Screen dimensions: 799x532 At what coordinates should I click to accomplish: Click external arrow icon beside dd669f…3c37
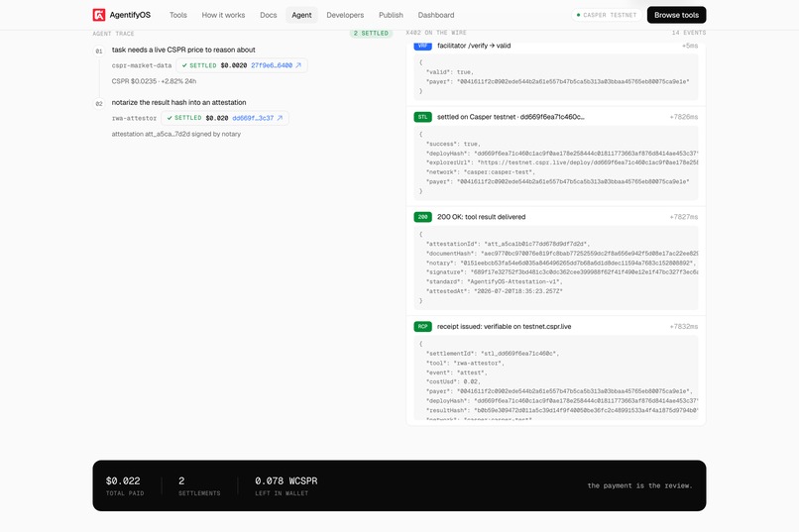[280, 118]
